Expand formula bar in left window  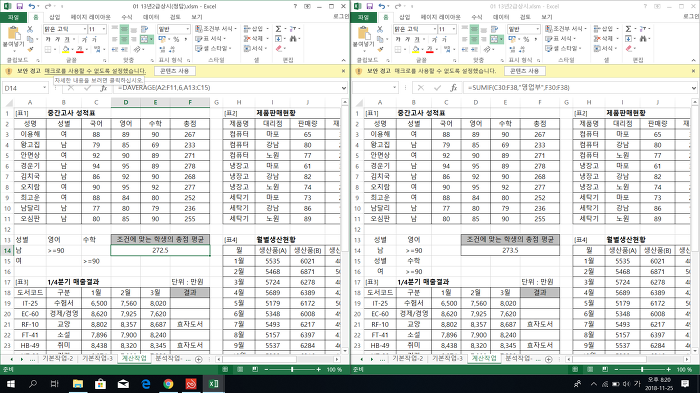pos(343,88)
